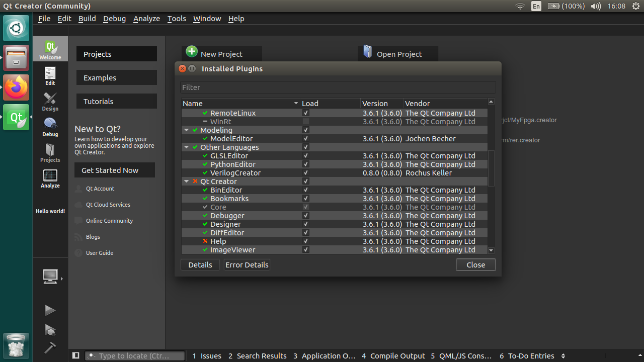Switch to the Compile Output pane

click(x=397, y=355)
